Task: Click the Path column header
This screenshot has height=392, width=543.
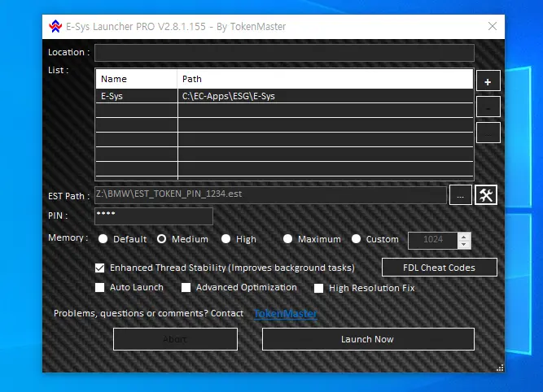Action: coord(325,79)
